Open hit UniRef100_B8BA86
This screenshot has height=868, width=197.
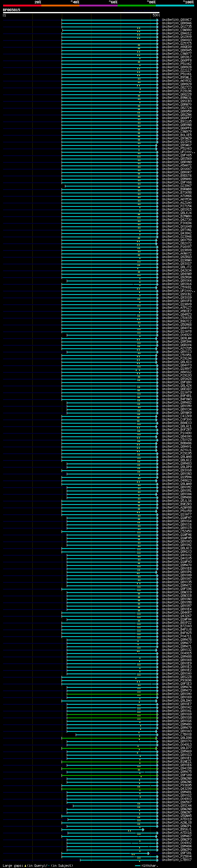(177, 443)
